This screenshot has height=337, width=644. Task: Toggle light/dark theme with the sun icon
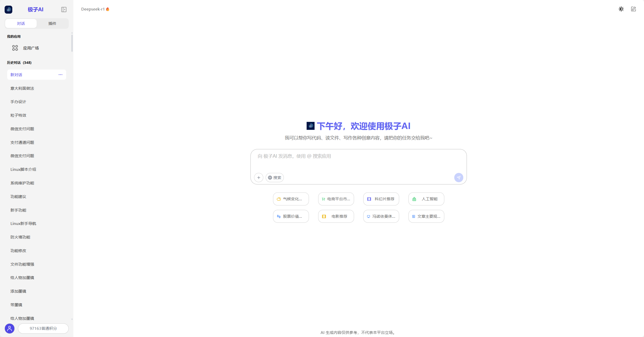pos(621,9)
